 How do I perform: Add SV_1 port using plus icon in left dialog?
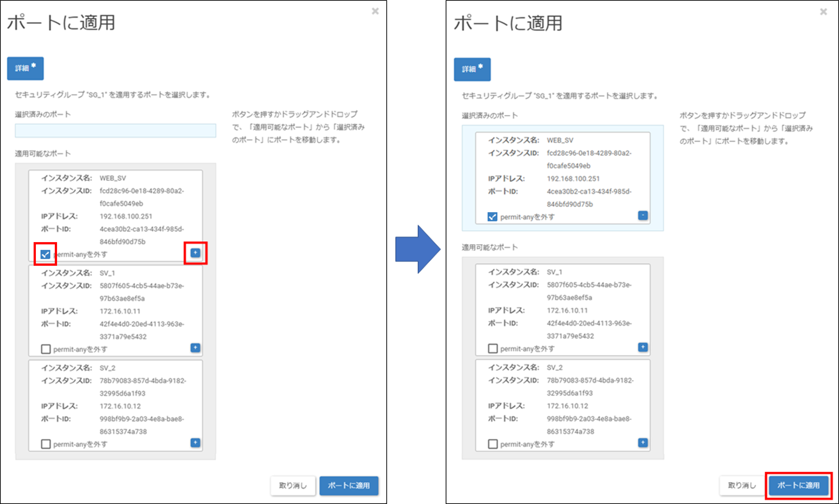point(195,347)
